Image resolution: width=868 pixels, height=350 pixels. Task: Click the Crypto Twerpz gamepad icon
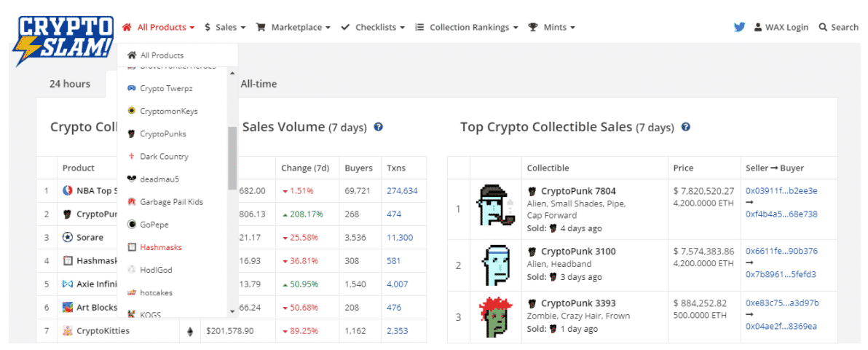coord(132,88)
